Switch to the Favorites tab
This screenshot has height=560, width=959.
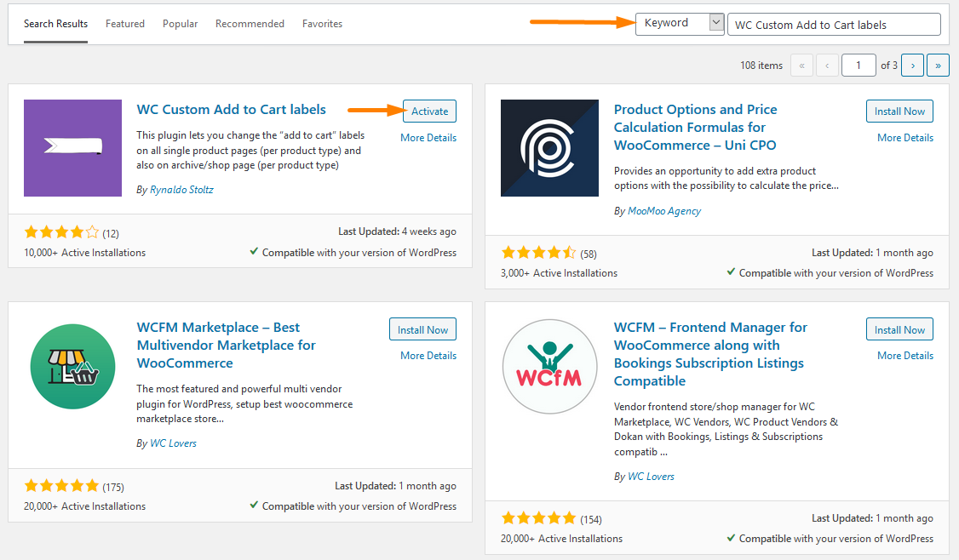(322, 24)
